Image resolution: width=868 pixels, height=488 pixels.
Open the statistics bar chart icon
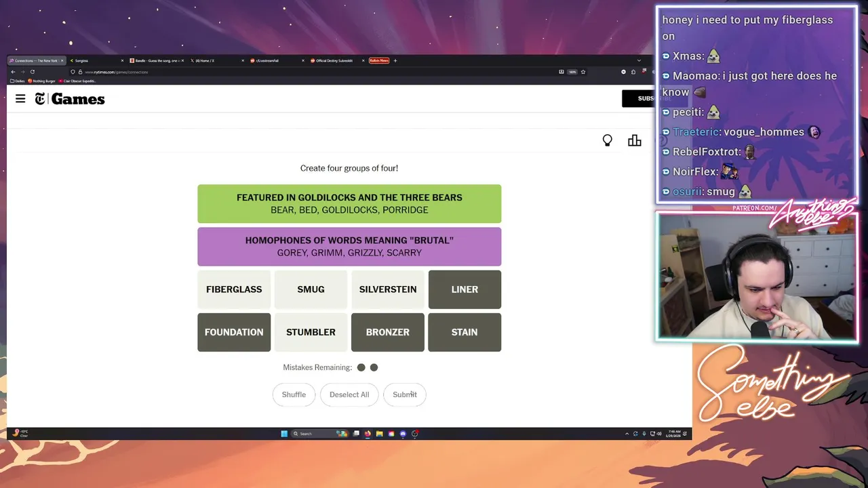(x=635, y=140)
